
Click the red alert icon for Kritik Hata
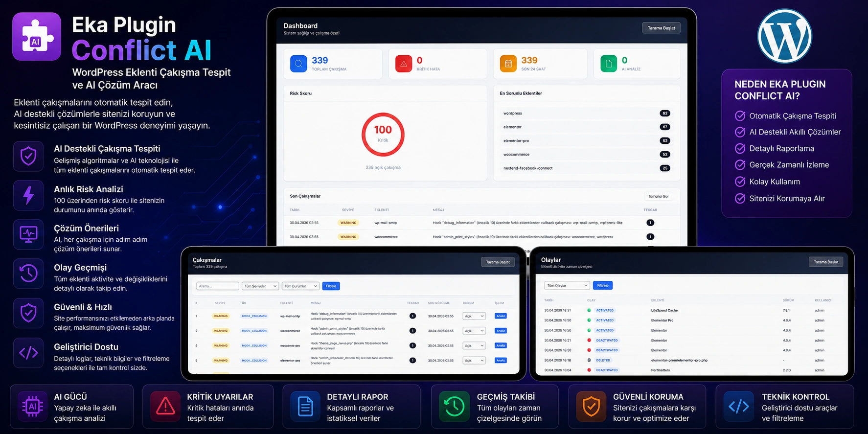point(404,64)
